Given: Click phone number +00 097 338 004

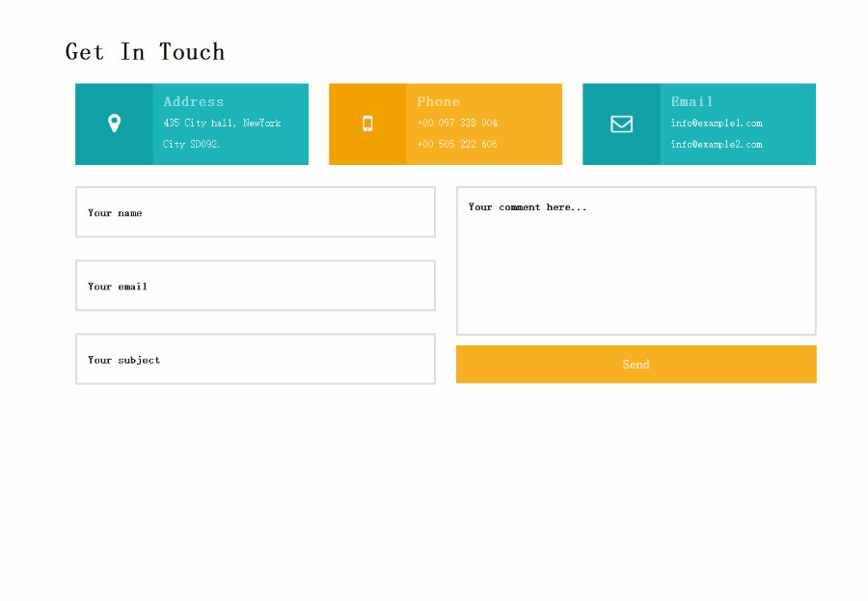Looking at the screenshot, I should pos(457,123).
